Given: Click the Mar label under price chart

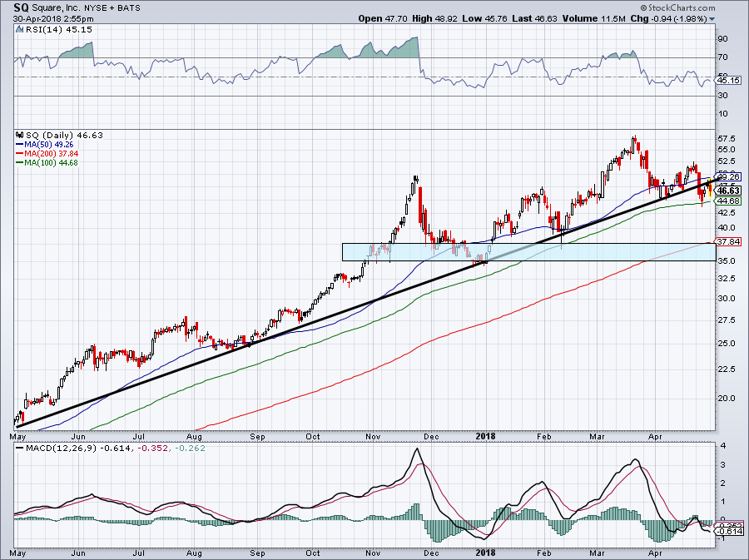Looking at the screenshot, I should [x=597, y=436].
